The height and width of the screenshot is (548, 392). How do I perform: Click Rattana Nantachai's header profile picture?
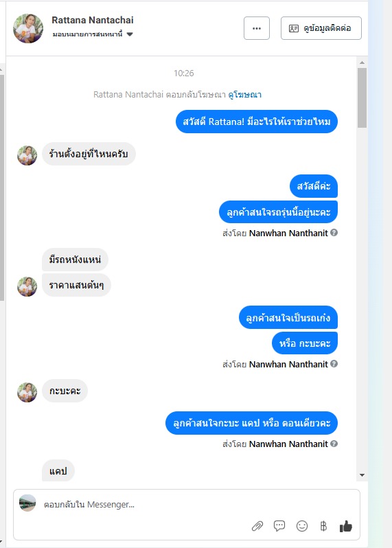pyautogui.click(x=28, y=28)
